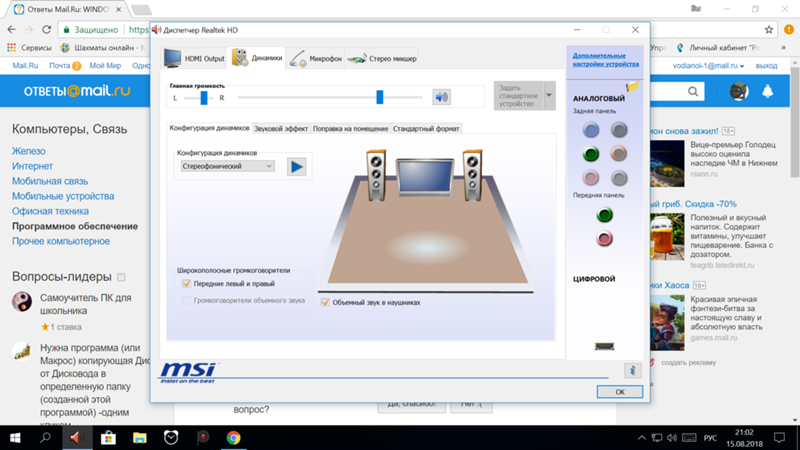This screenshot has width=800, height=450.
Task: Open the notification center icon
Action: click(779, 438)
